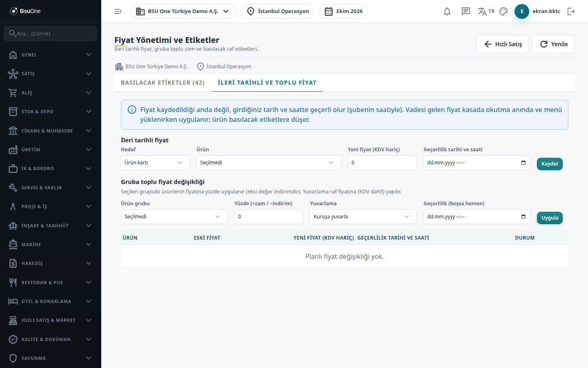
Task: Click the Restoran & POS fork icon
Action: (13, 283)
